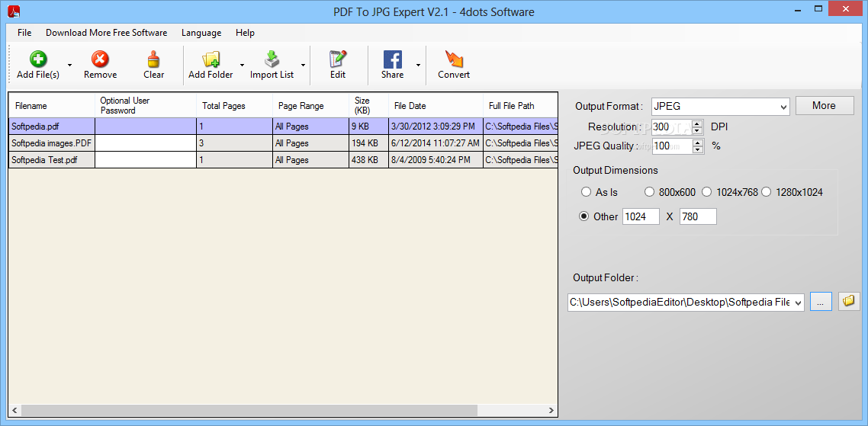The height and width of the screenshot is (426, 868).
Task: Click password cell for Softpedia images.PDF
Action: click(146, 143)
